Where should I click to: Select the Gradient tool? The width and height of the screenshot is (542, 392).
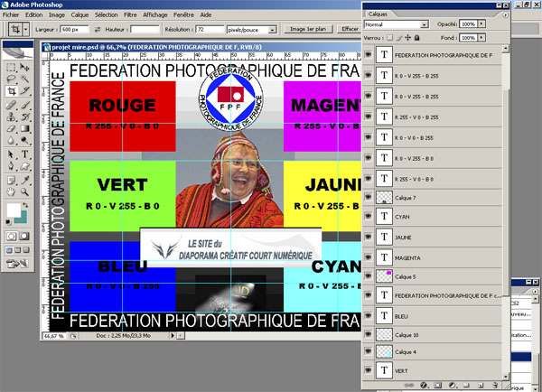point(24,128)
